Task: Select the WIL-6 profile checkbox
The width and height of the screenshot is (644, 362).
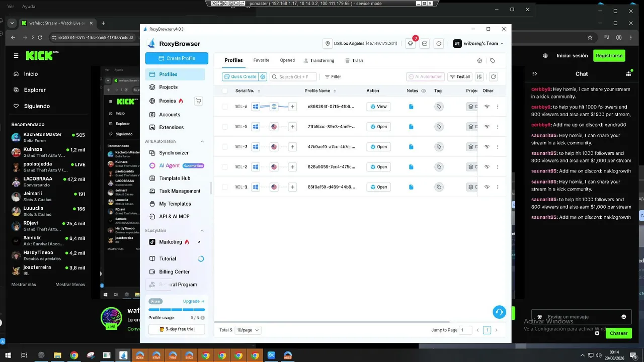Action: click(x=224, y=107)
